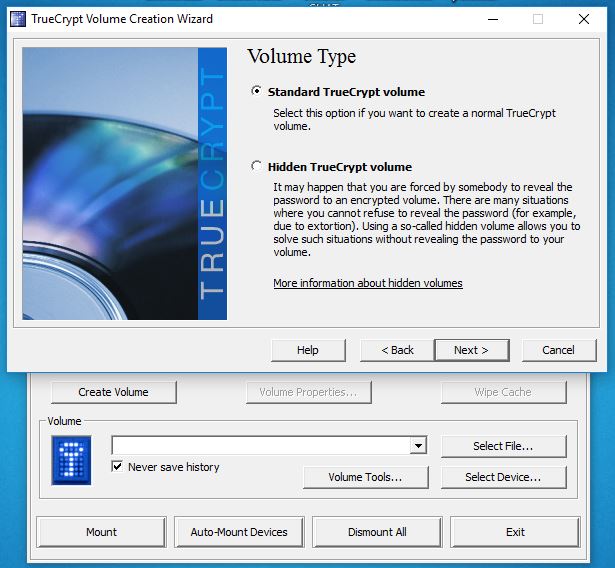This screenshot has height=568, width=615.
Task: Open More information about hidden volumes link
Action: coord(368,283)
